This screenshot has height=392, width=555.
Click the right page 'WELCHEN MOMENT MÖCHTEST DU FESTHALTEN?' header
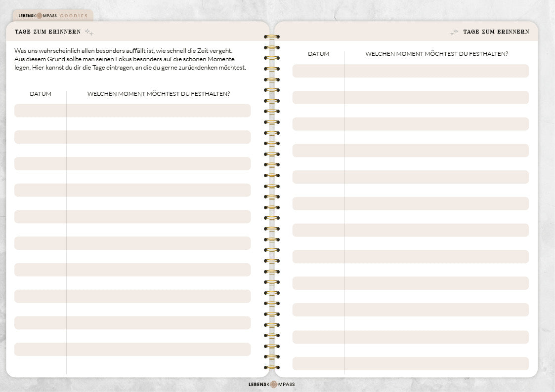coord(437,54)
